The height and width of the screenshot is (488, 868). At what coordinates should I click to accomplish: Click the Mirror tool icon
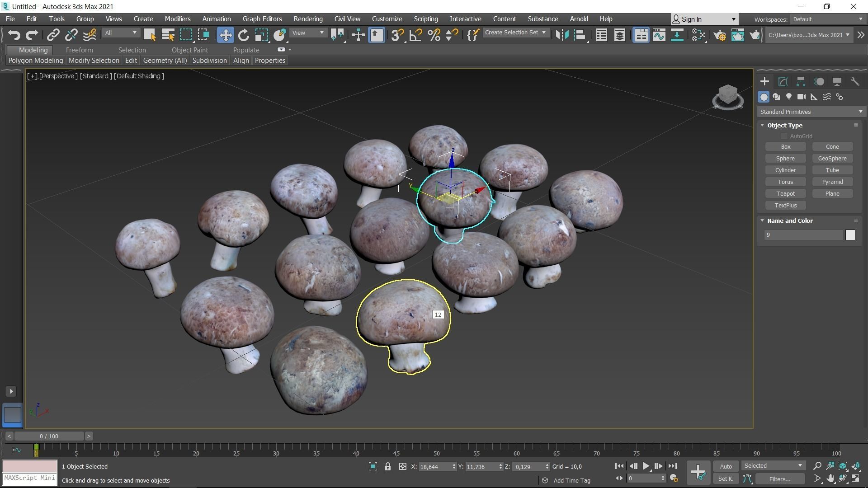click(562, 35)
